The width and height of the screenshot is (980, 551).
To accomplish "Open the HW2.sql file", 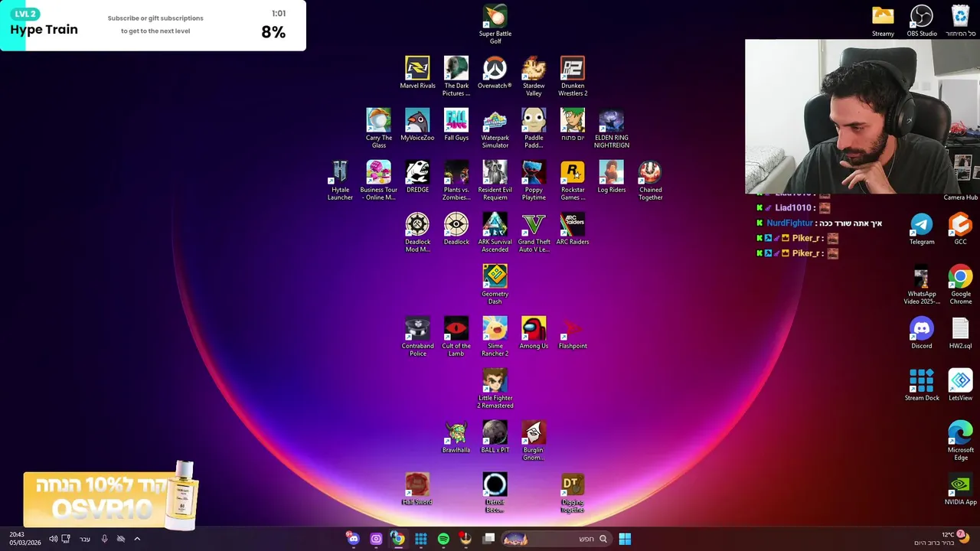I will [960, 333].
